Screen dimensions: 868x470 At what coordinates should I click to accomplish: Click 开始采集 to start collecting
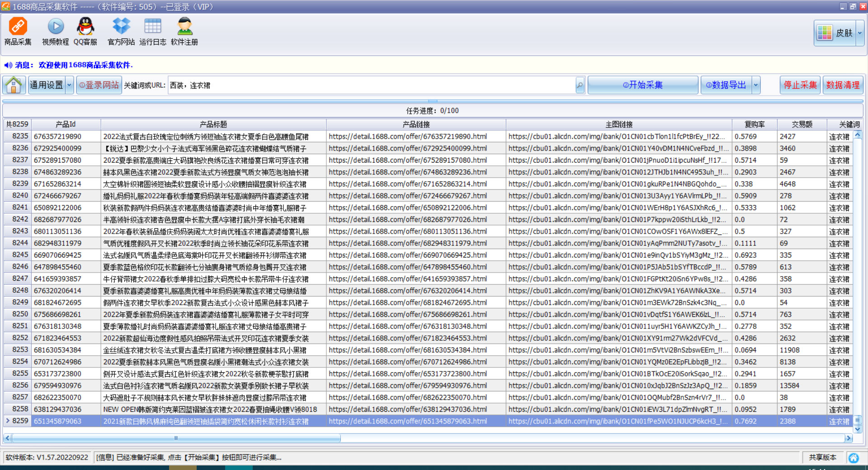pyautogui.click(x=642, y=85)
